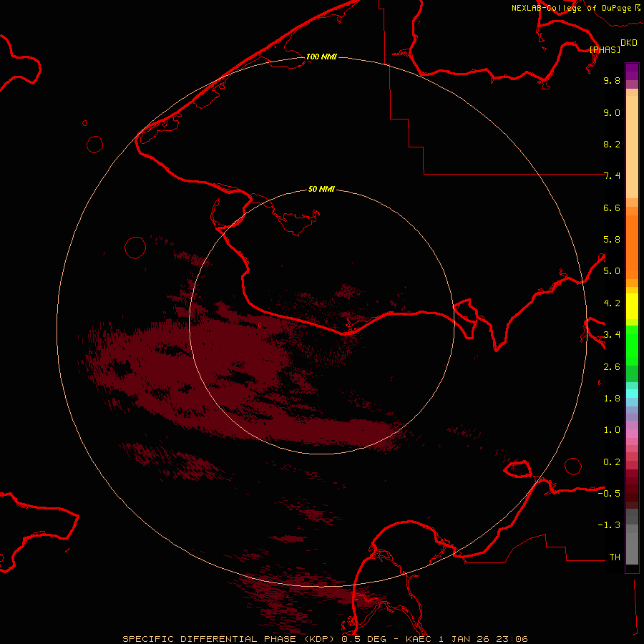Click the 3.4 value on the color scale
This screenshot has width=644, height=644.
(x=612, y=335)
